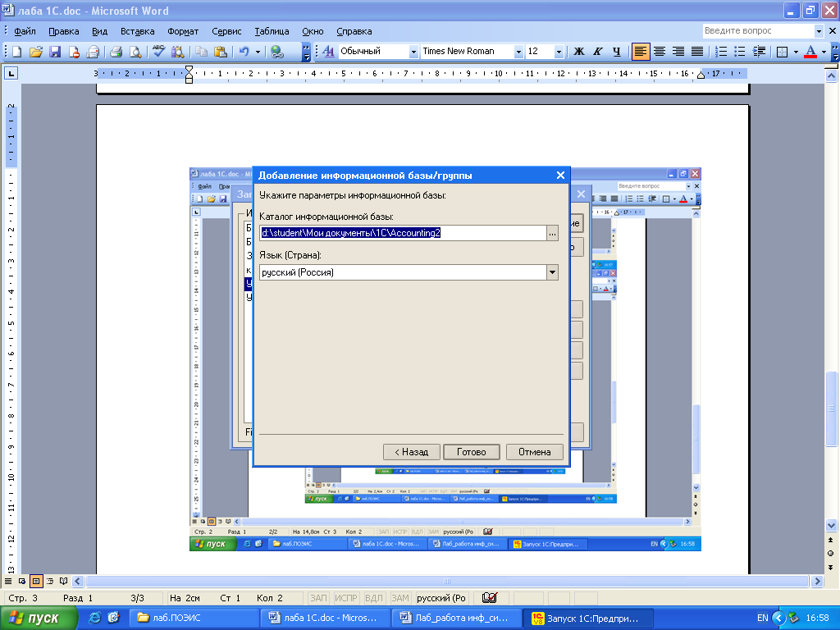Open the Сервис menu
This screenshot has height=630, width=840.
pyautogui.click(x=226, y=31)
